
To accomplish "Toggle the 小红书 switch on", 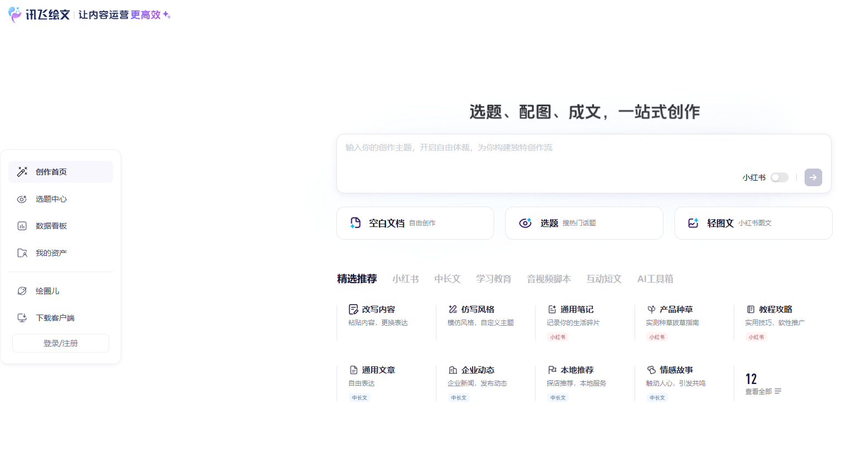I will tap(779, 177).
